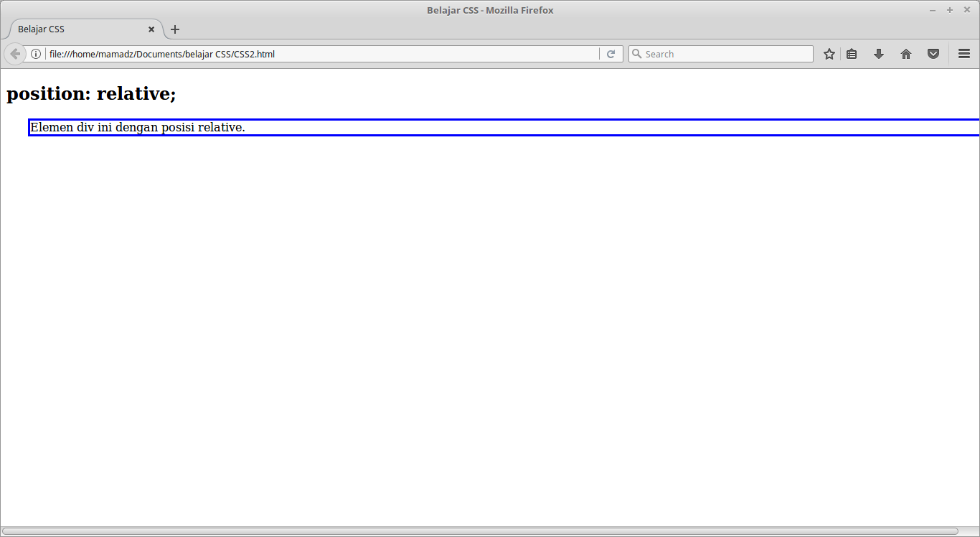980x537 pixels.
Task: Maximize the Firefox window
Action: coord(950,10)
